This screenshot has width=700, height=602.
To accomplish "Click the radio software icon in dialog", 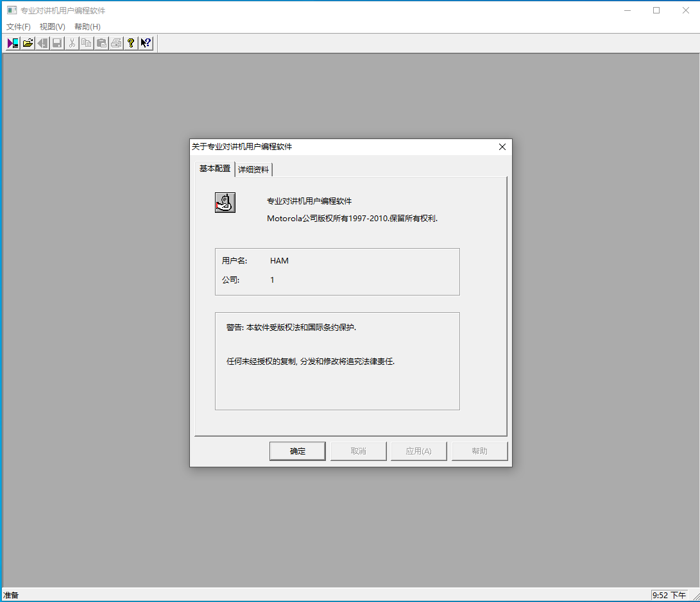I will click(225, 203).
